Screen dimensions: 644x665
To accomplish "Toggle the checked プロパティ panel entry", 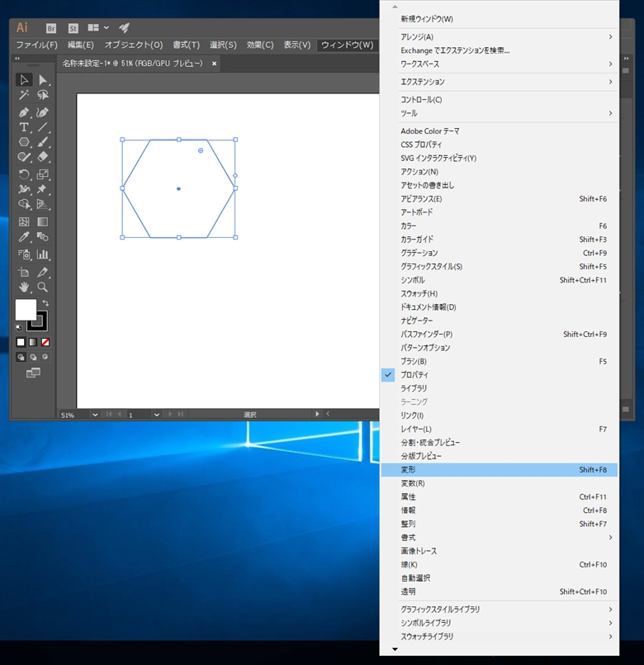I will 499,375.
